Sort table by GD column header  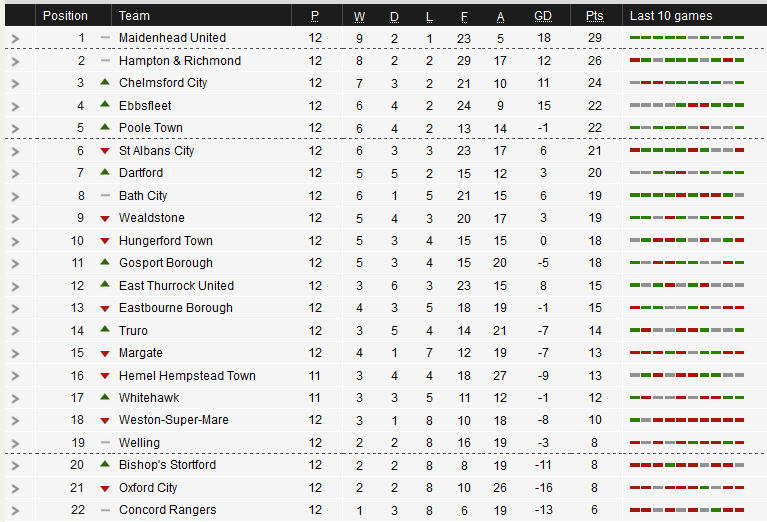coord(542,16)
